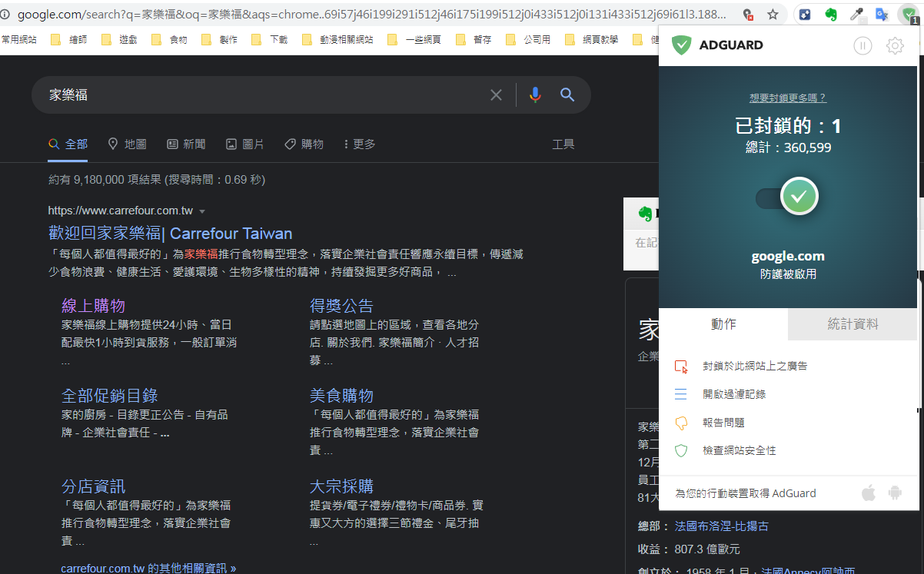924x574 pixels.
Task: Open the 常用網站 bookmark
Action: 18,40
